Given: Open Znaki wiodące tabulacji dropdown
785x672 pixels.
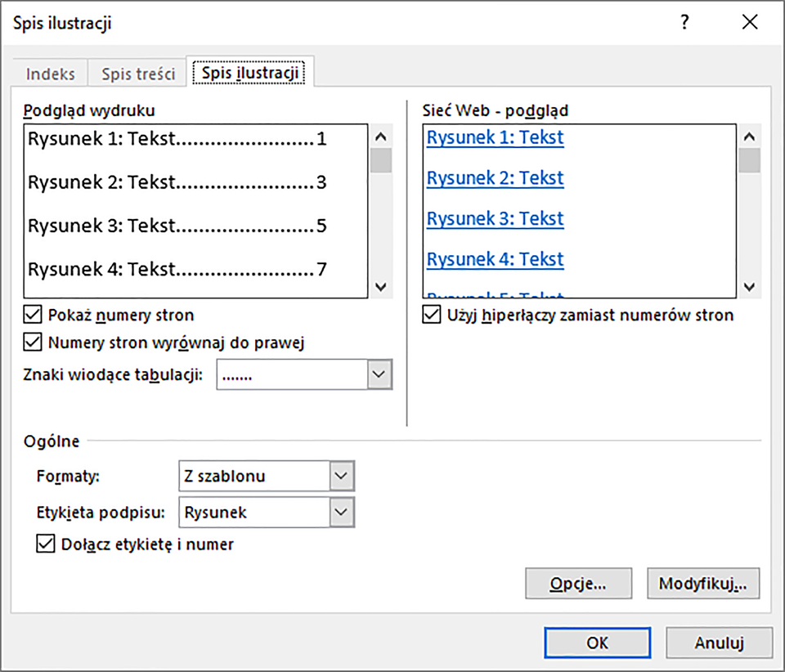Looking at the screenshot, I should click(x=376, y=374).
